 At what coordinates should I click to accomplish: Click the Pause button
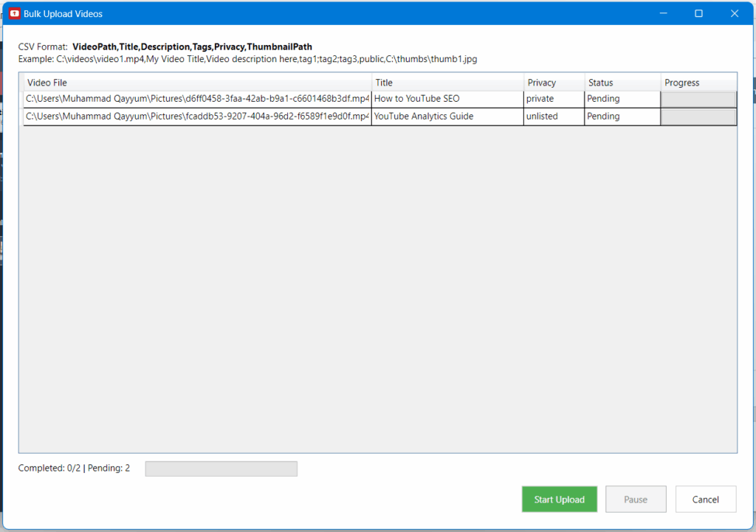coord(636,500)
